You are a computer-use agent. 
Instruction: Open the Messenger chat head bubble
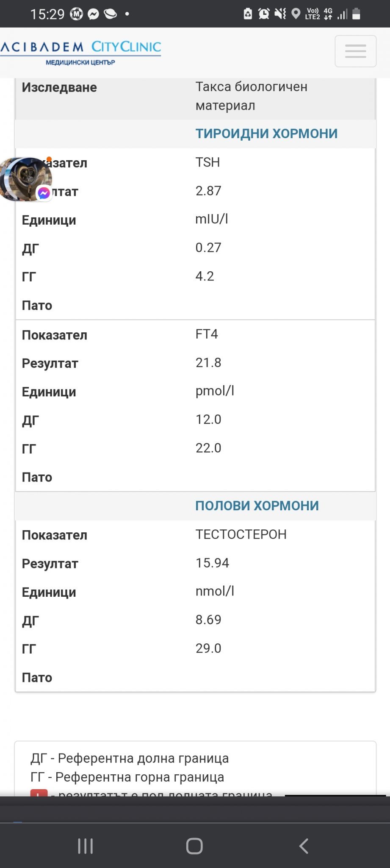point(26,179)
